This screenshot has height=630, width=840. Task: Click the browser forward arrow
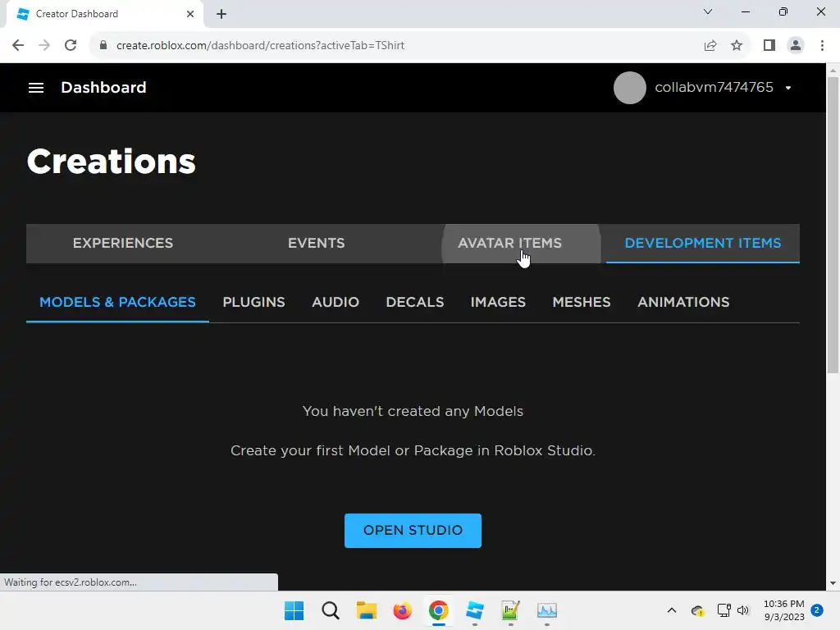[44, 46]
